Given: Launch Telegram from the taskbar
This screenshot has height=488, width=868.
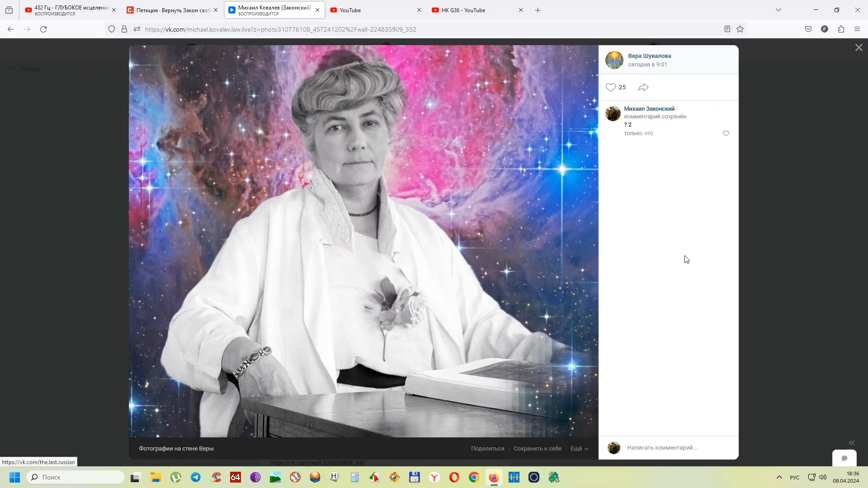Looking at the screenshot, I should [195, 477].
